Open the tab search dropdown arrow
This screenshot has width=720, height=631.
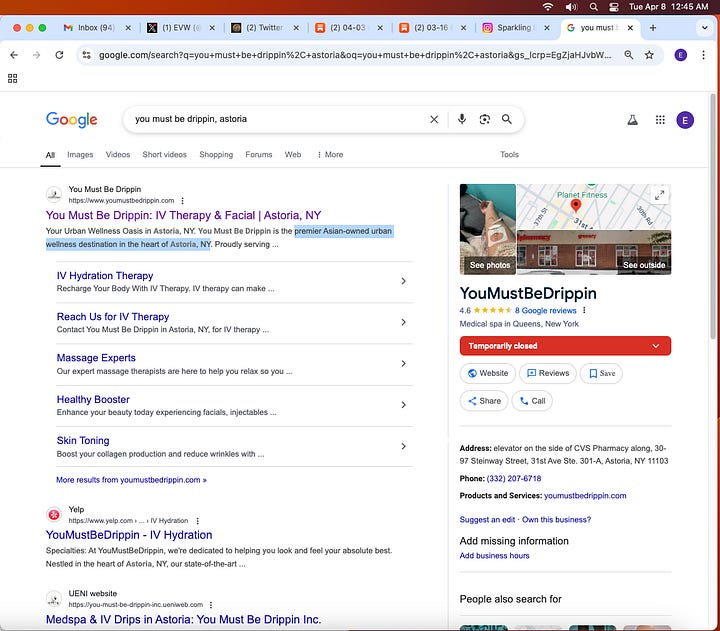[704, 28]
